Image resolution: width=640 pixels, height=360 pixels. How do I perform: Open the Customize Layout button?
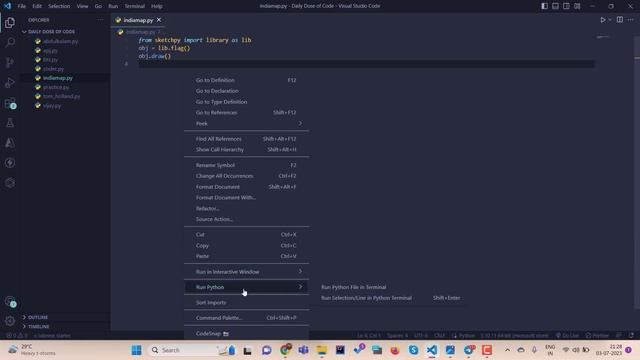(577, 6)
